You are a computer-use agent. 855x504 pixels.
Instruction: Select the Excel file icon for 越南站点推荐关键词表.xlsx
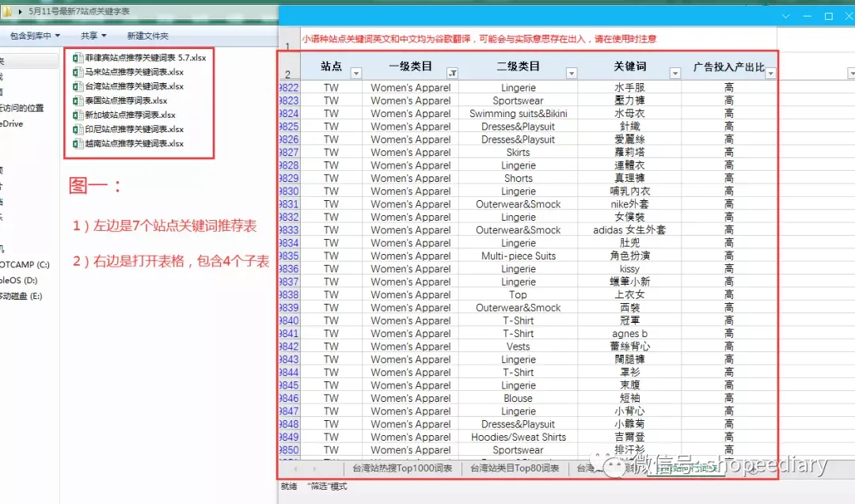(78, 144)
